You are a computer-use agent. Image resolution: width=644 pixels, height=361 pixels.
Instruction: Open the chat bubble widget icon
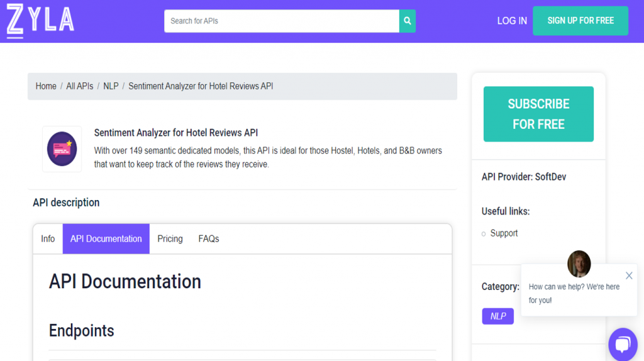pyautogui.click(x=623, y=344)
